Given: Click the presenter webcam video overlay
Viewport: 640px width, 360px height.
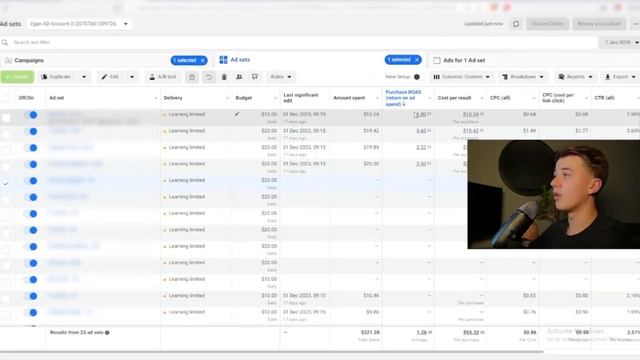Looking at the screenshot, I should pos(553,194).
